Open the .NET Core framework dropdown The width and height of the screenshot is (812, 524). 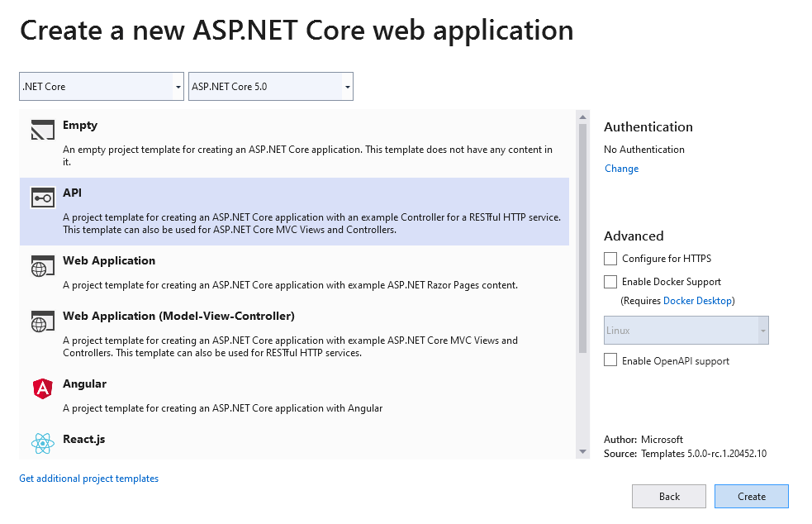tap(102, 87)
